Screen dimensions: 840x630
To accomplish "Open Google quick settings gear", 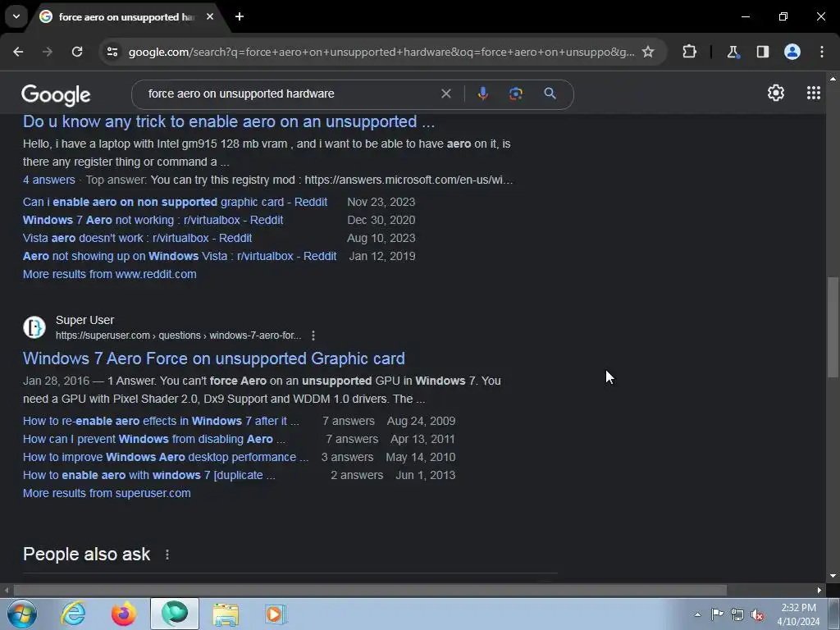I will [776, 94].
